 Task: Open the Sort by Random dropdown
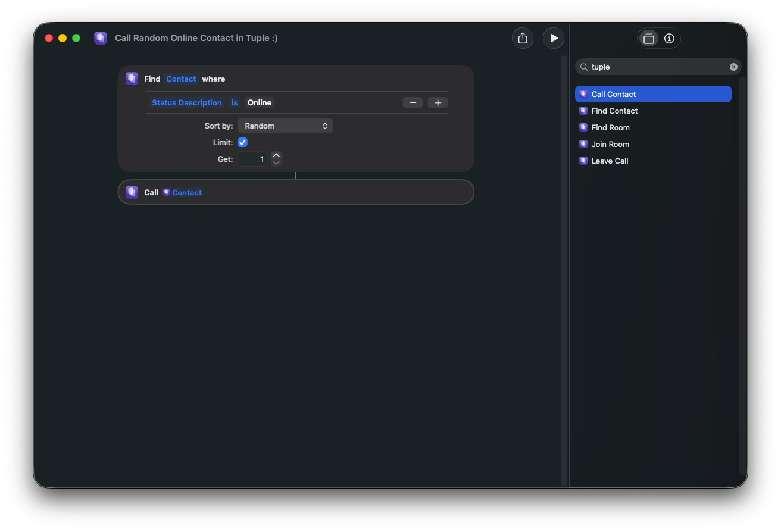tap(285, 126)
